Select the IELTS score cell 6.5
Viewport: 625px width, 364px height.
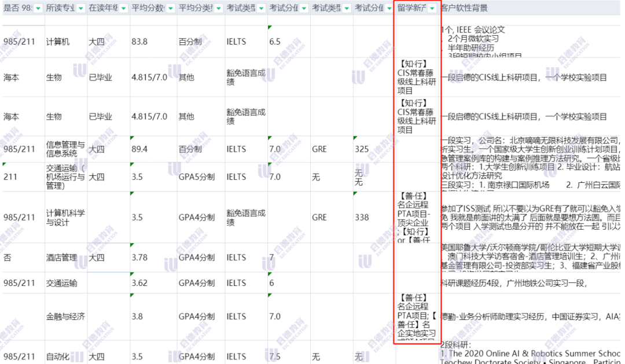click(x=289, y=42)
